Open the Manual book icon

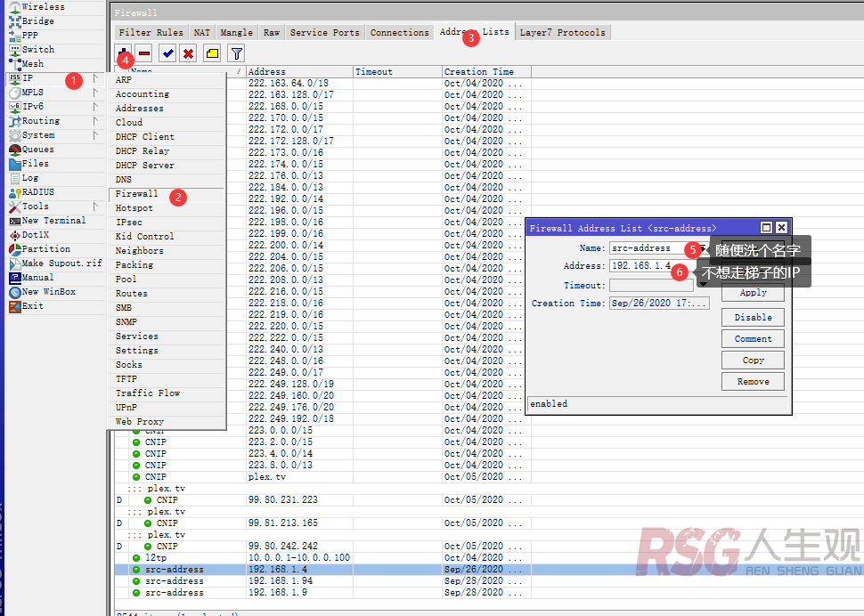pos(15,278)
